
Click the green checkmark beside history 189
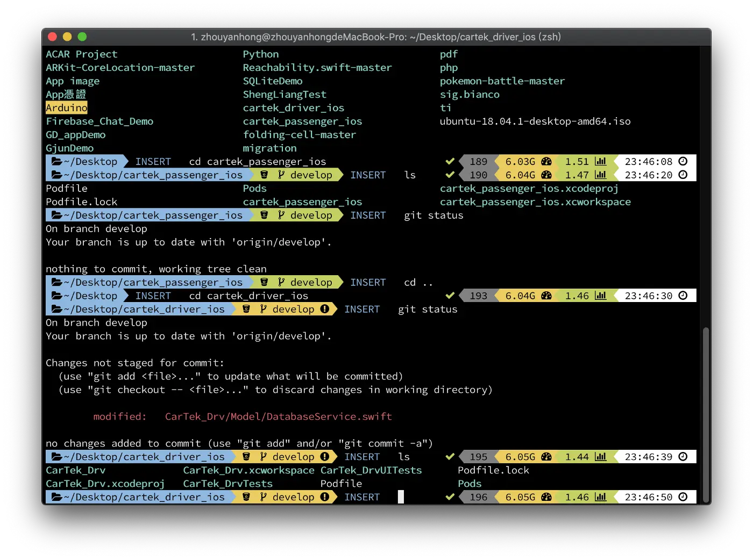(450, 161)
